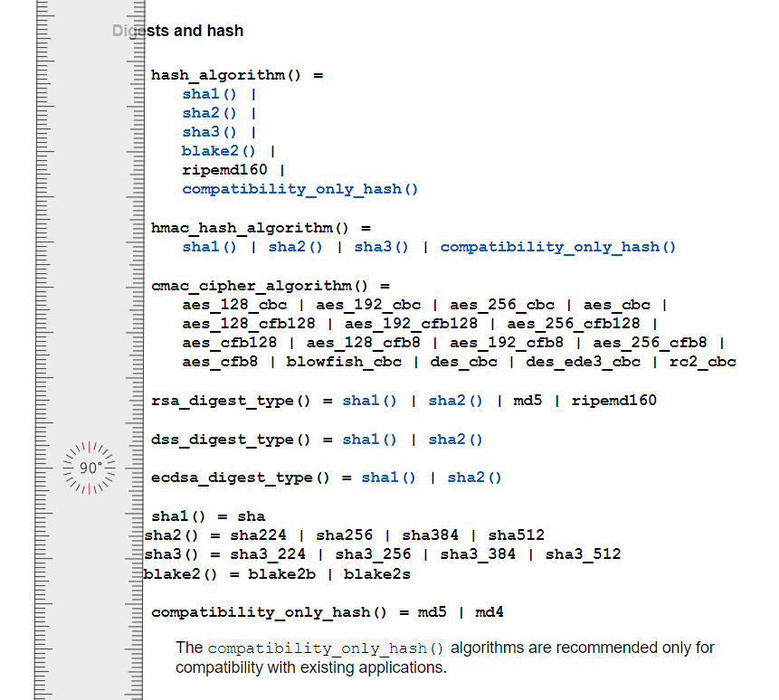
Task: Click the 'hmac_hash_algorithm() =' definition text
Action: (x=261, y=229)
